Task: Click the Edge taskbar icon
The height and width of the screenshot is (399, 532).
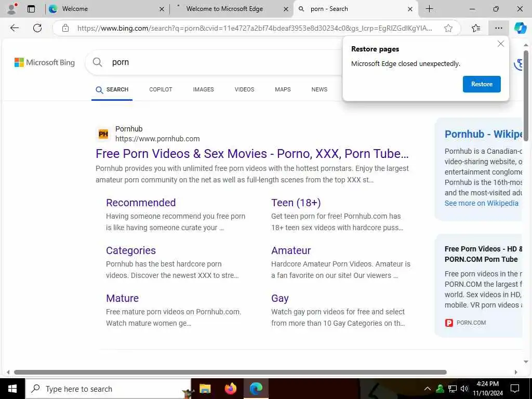Action: click(x=256, y=389)
